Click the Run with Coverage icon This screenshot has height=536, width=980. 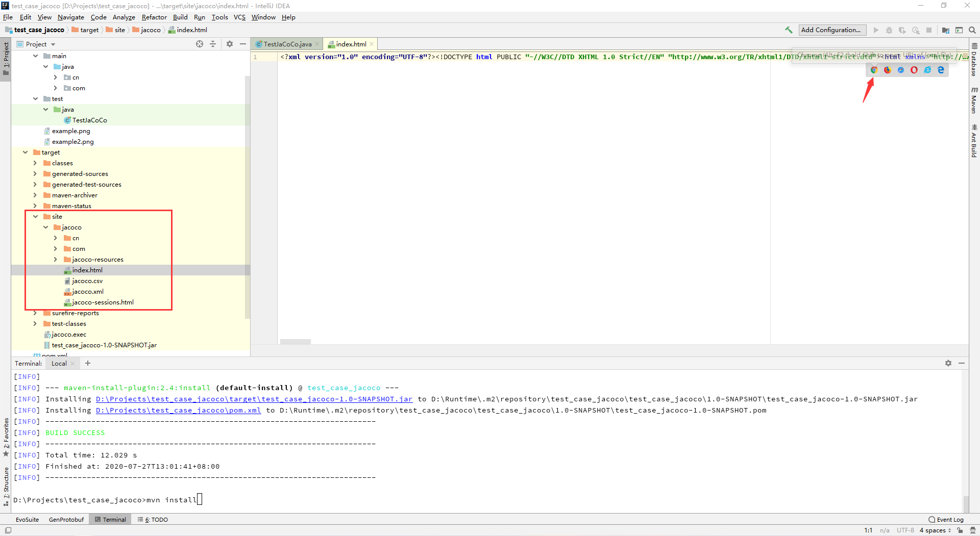pos(902,30)
